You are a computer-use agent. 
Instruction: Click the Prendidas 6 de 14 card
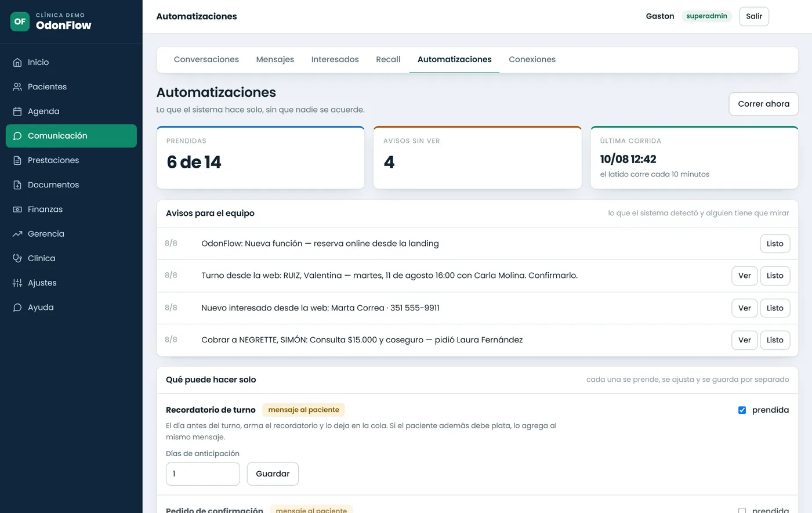click(260, 158)
